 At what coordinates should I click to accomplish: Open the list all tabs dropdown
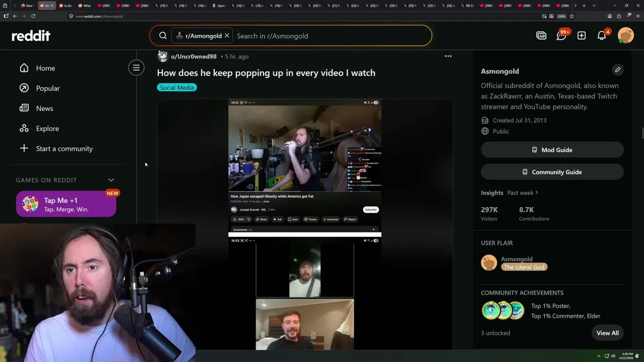[x=594, y=6]
